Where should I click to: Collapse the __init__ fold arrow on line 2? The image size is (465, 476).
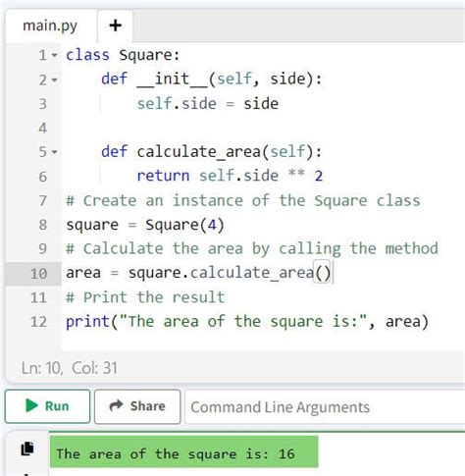(x=54, y=79)
